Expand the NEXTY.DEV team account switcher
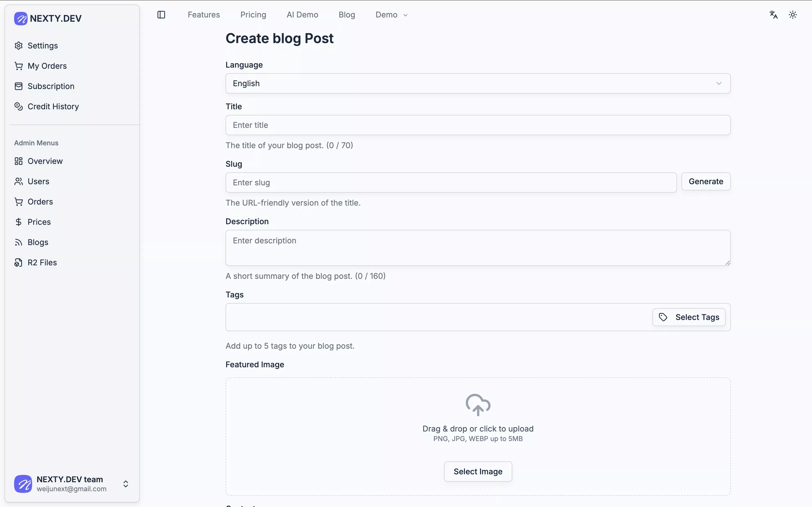812x507 pixels. tap(125, 484)
